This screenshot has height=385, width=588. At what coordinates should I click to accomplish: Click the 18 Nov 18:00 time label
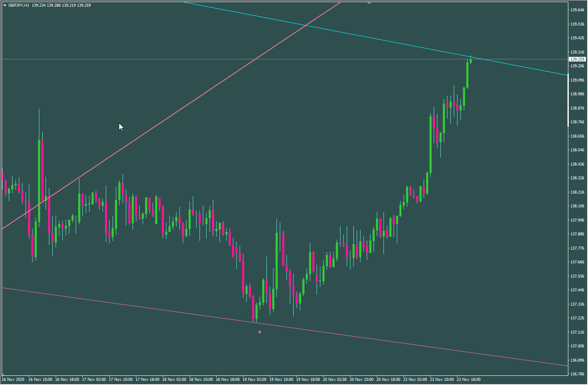click(x=228, y=380)
